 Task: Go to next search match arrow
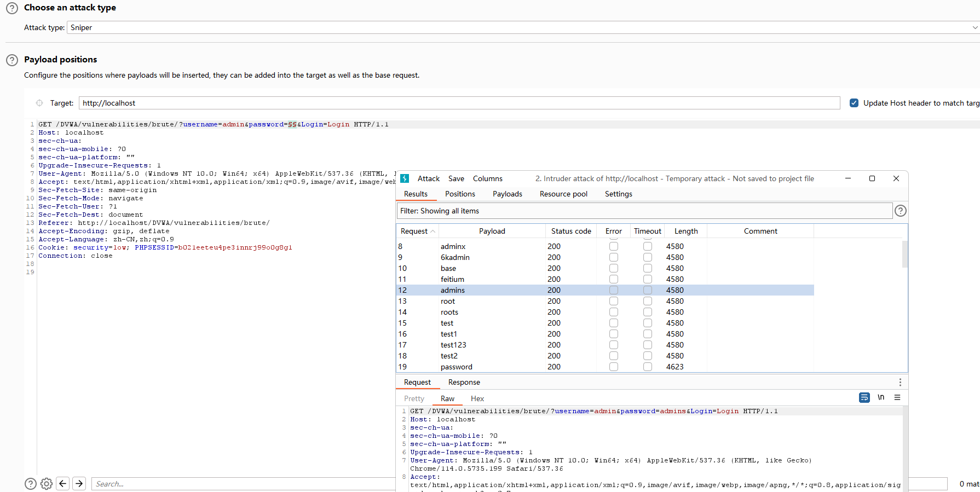79,483
